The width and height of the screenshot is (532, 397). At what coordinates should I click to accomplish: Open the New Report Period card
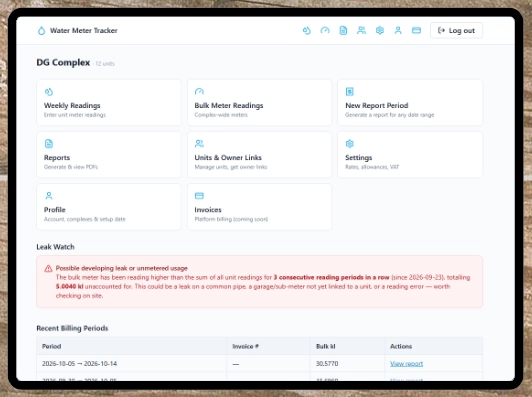(x=410, y=102)
